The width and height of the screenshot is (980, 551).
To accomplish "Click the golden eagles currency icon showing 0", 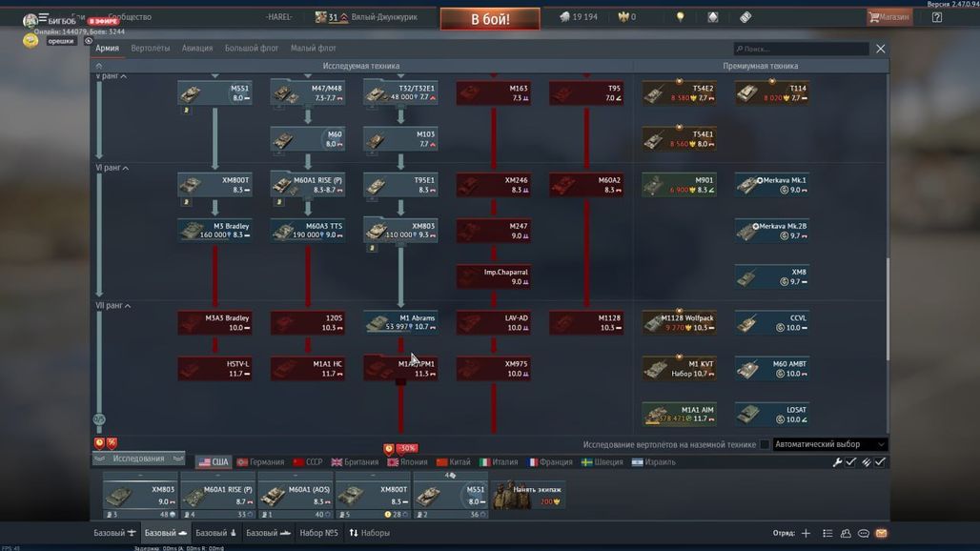I will pyautogui.click(x=623, y=17).
